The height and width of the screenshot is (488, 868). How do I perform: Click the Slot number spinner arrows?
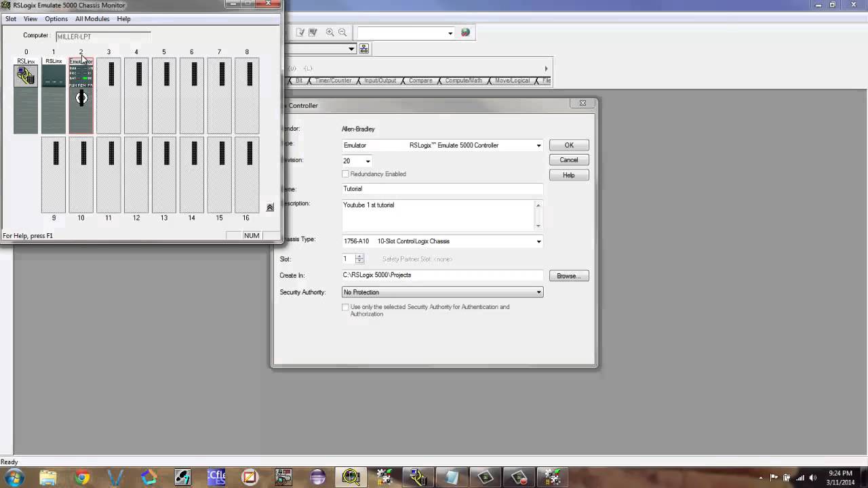[x=359, y=259]
